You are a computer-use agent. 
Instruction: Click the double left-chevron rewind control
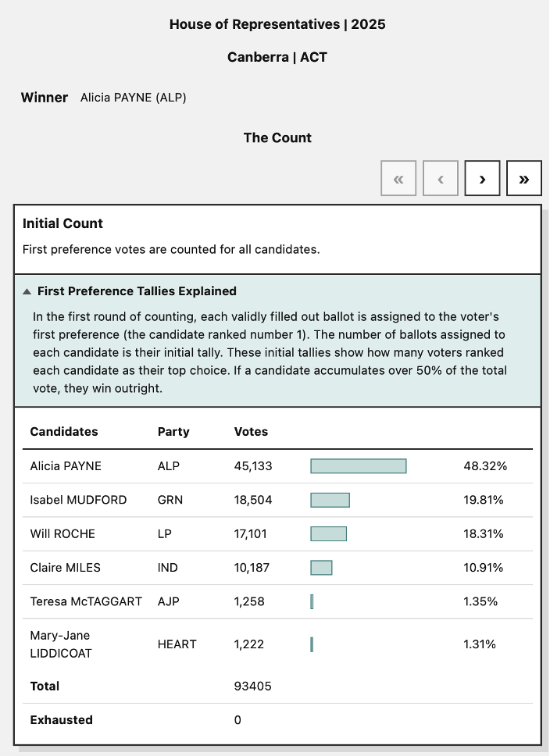398,178
